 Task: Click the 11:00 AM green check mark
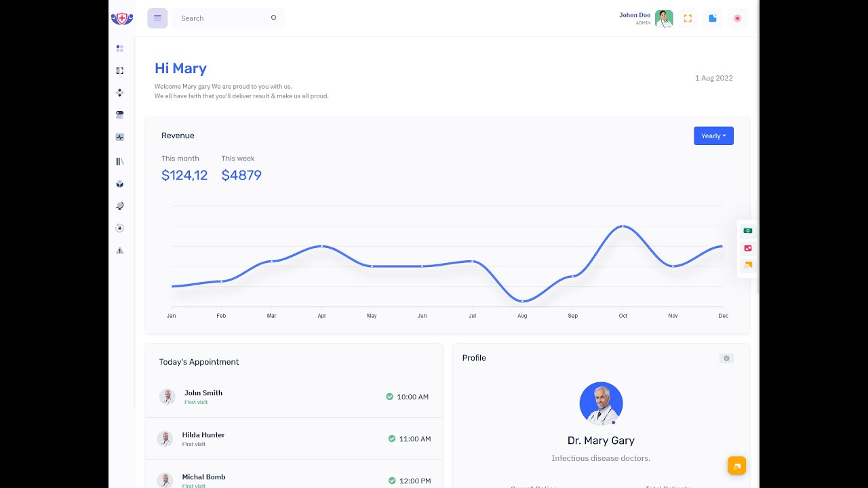point(391,439)
